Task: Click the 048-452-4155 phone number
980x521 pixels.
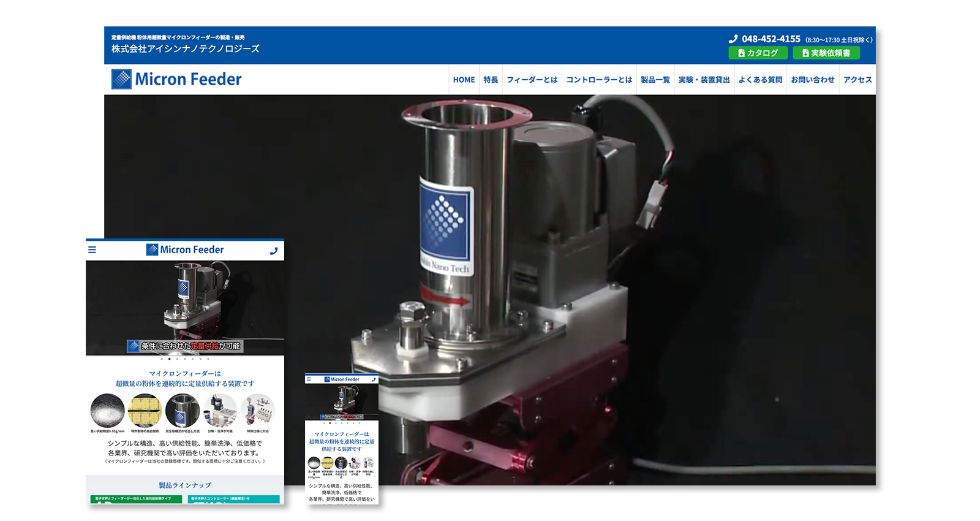Action: 771,39
